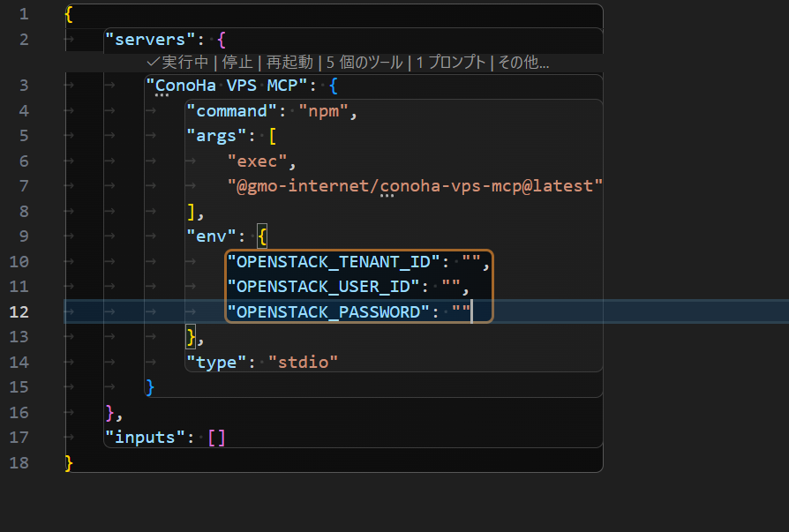Screen dimensions: 789x532
Task: Place cursor in OPENSTACK_USER_ID empty value
Action: point(451,287)
